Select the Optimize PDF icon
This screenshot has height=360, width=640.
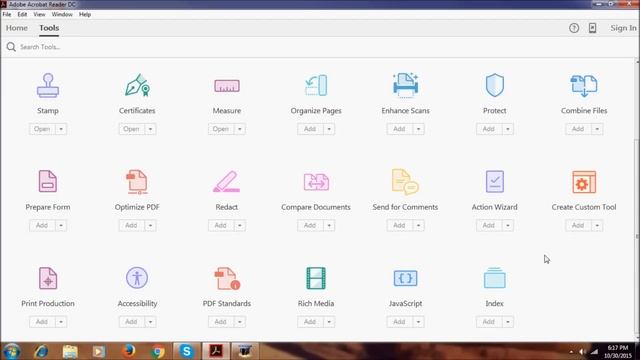coord(137,182)
